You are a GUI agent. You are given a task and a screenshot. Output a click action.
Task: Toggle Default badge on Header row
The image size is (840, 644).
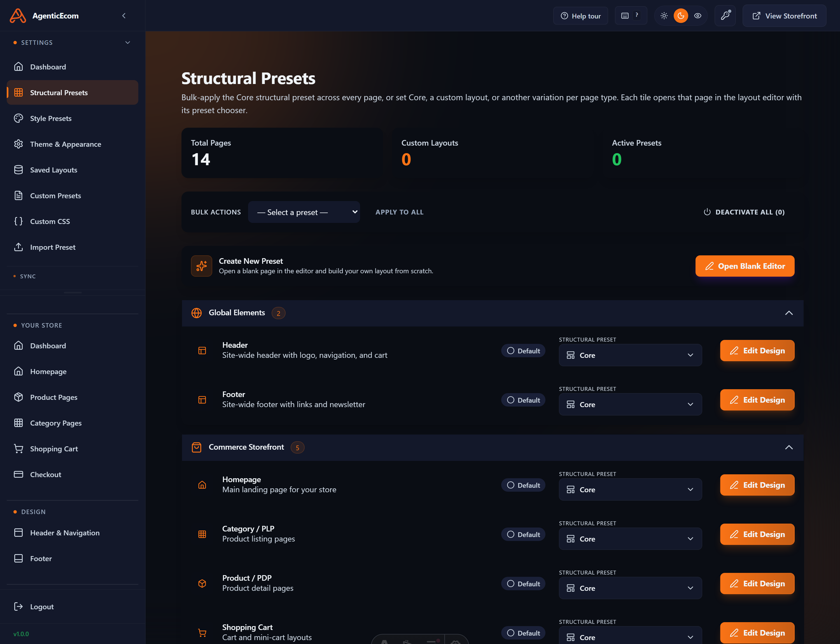(x=523, y=350)
